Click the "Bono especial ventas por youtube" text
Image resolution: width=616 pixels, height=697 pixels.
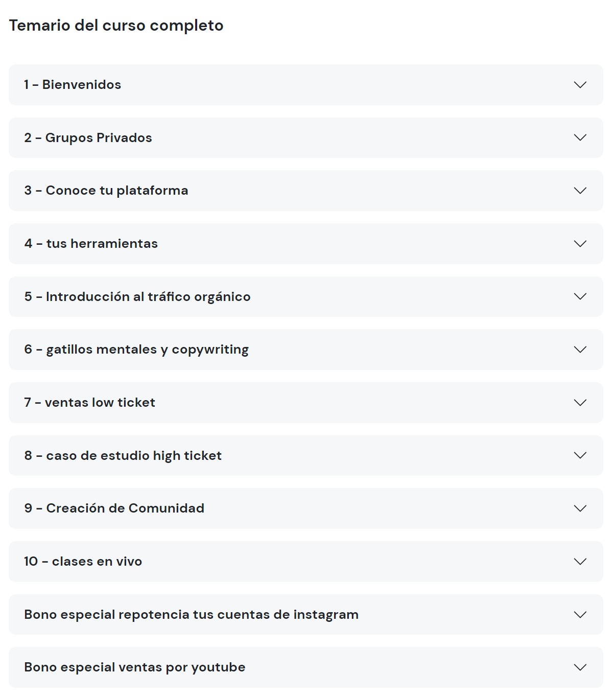tap(135, 667)
